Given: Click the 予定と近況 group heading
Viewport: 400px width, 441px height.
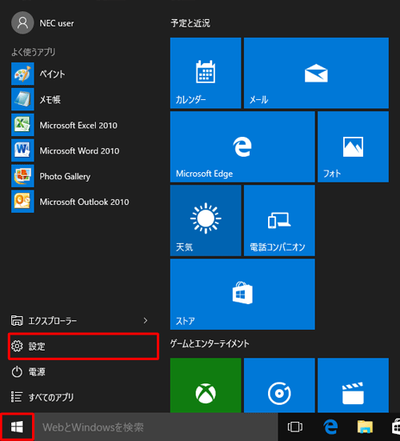Looking at the screenshot, I should coord(190,23).
